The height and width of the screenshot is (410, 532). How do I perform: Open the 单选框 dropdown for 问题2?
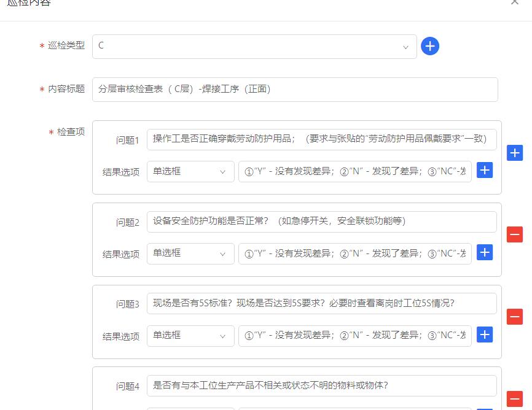190,252
